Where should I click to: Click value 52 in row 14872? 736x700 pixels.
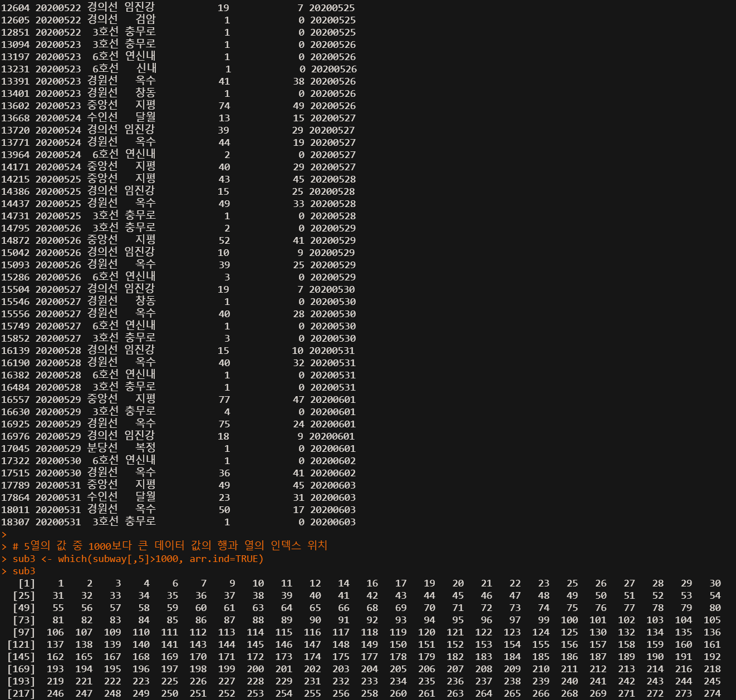point(224,240)
